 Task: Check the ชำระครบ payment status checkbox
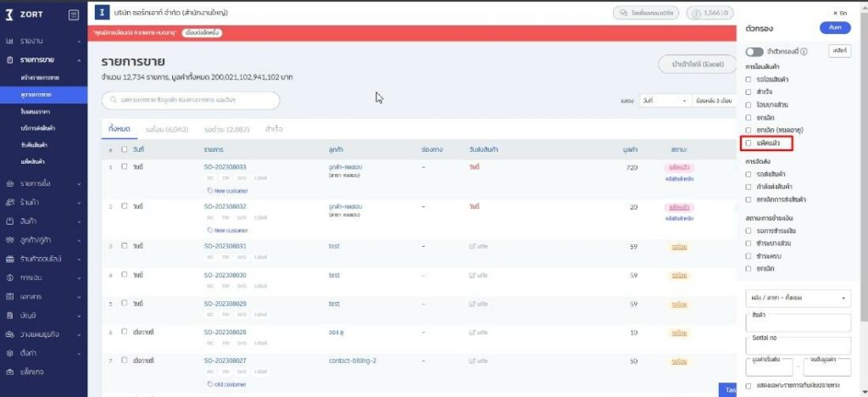pos(748,255)
